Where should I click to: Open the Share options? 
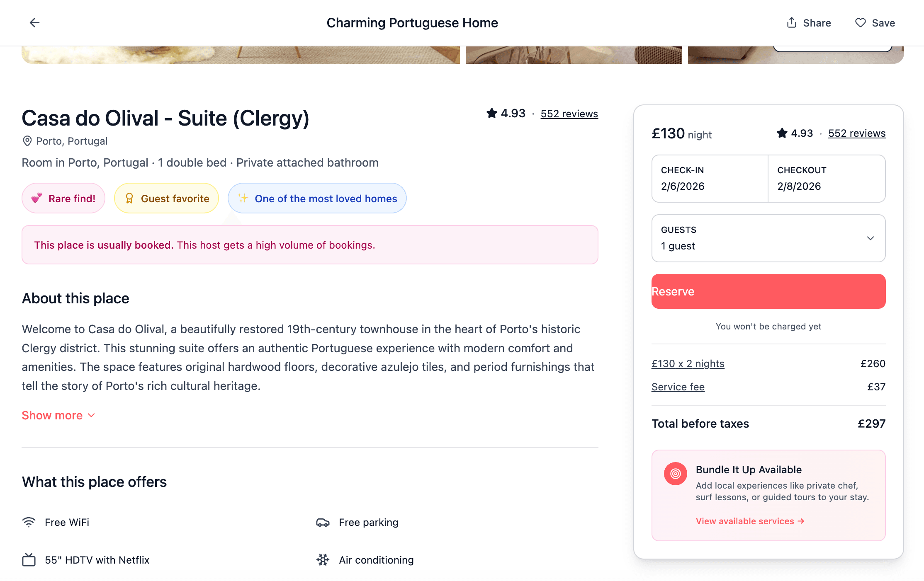point(808,23)
